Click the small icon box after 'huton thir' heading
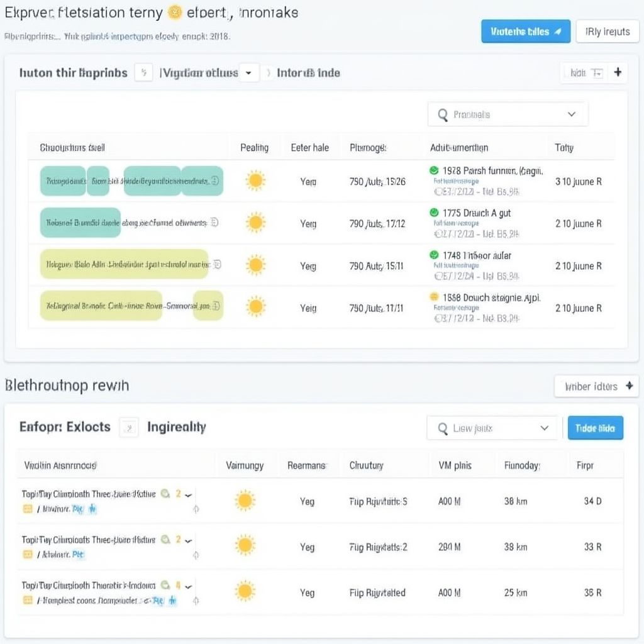 pos(143,73)
